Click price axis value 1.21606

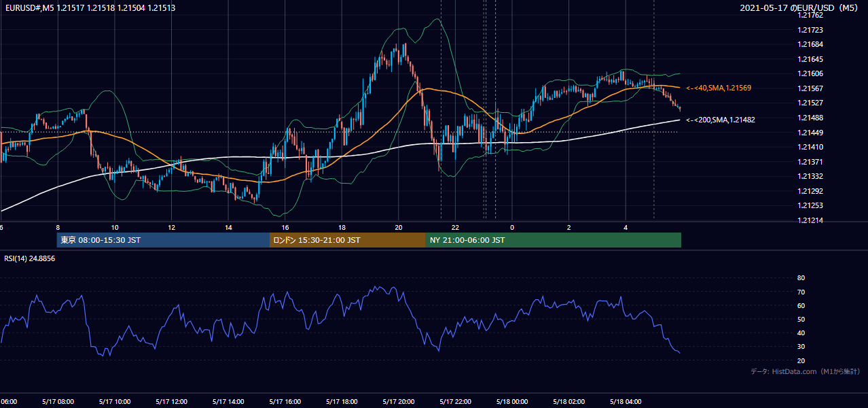click(x=809, y=73)
